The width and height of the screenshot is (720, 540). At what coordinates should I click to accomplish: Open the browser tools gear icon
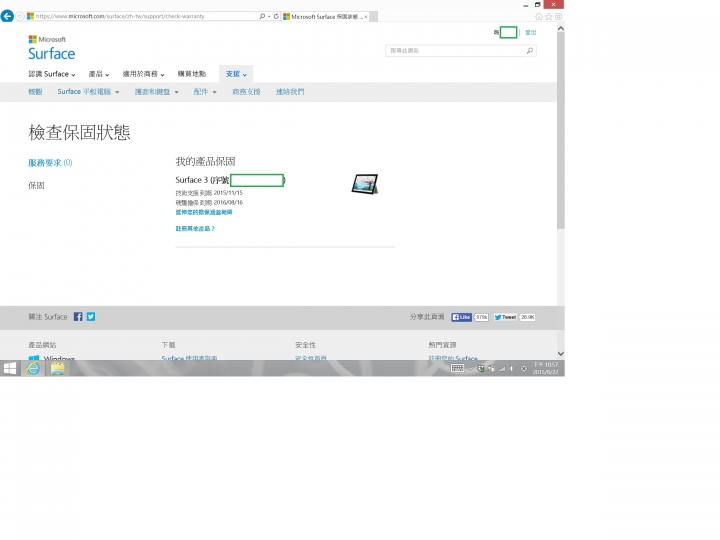(x=558, y=17)
